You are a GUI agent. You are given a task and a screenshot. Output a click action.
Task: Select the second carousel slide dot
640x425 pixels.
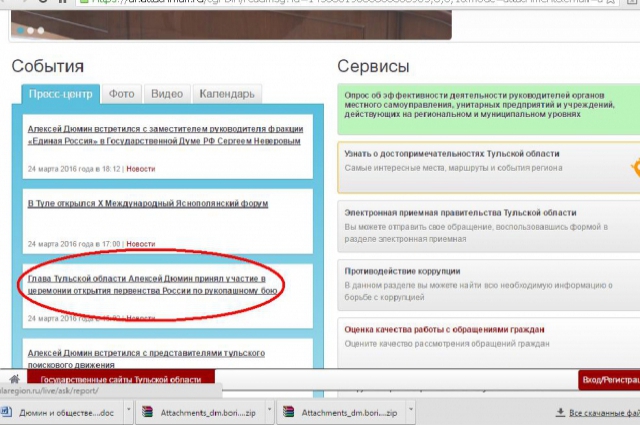pos(30,31)
